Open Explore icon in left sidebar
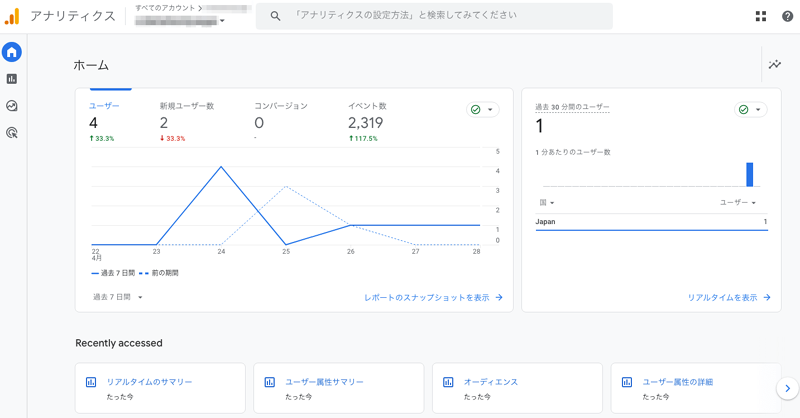 (12, 106)
